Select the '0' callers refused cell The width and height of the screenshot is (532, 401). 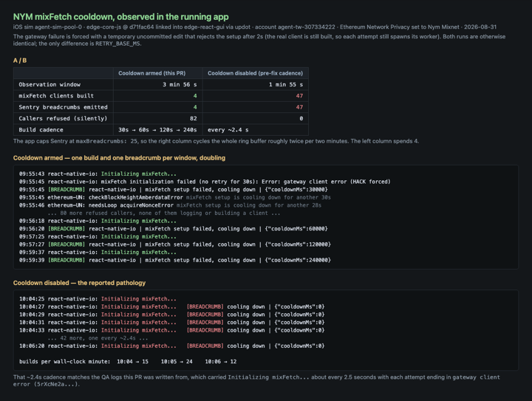click(x=301, y=118)
